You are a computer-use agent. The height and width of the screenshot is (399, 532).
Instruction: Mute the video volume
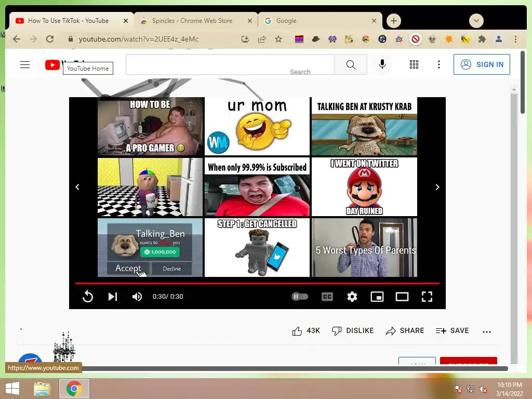tap(137, 297)
